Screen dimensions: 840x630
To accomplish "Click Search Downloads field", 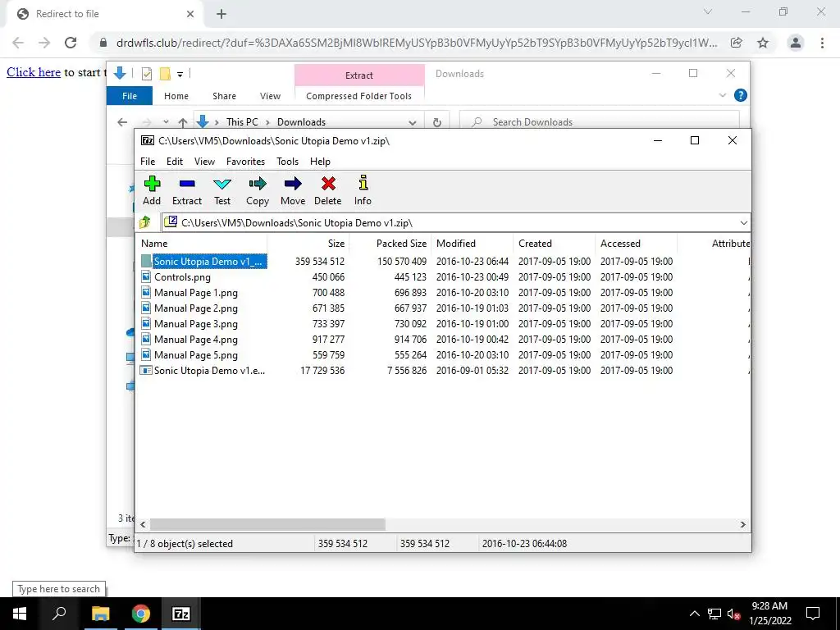I will tap(600, 122).
